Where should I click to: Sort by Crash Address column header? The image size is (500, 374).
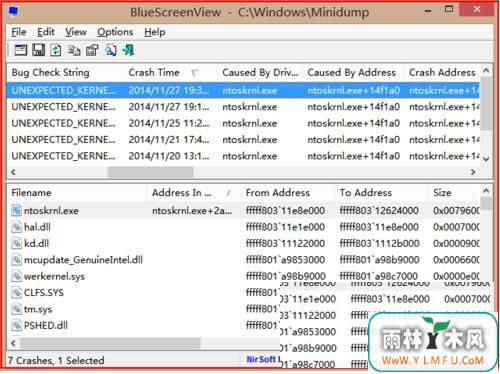tap(442, 72)
